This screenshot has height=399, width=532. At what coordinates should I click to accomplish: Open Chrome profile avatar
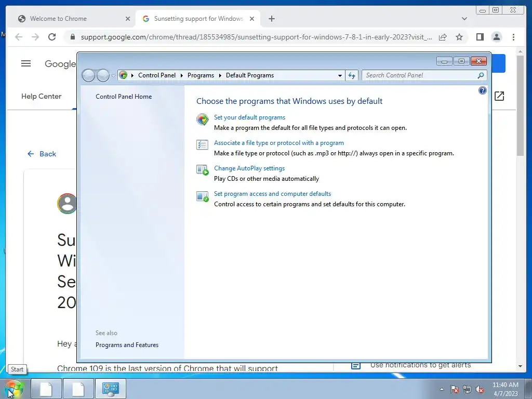tap(496, 37)
